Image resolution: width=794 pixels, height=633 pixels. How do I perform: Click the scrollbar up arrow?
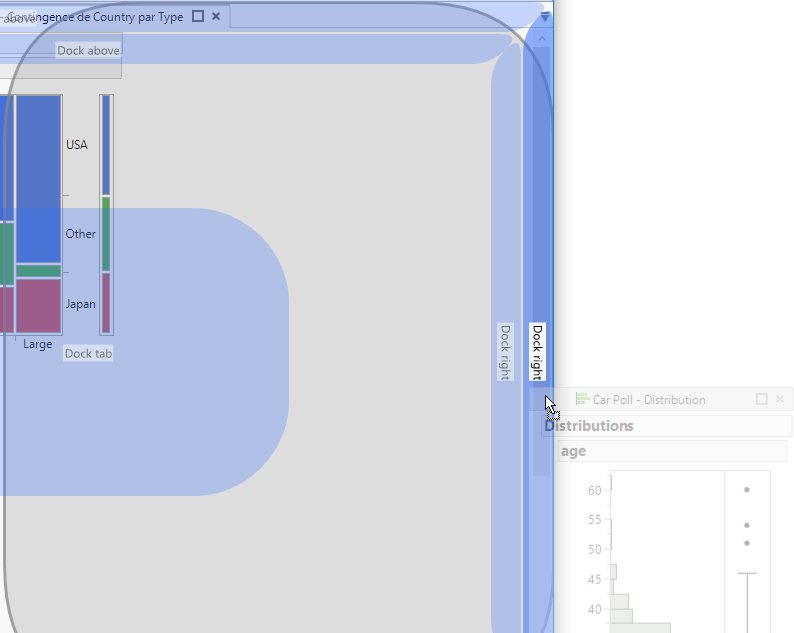pos(542,38)
